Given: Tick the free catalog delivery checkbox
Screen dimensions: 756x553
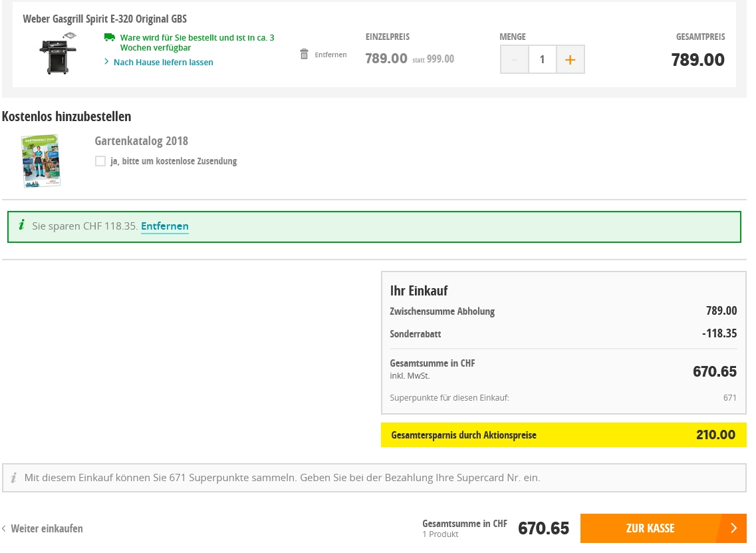Looking at the screenshot, I should pos(100,161).
